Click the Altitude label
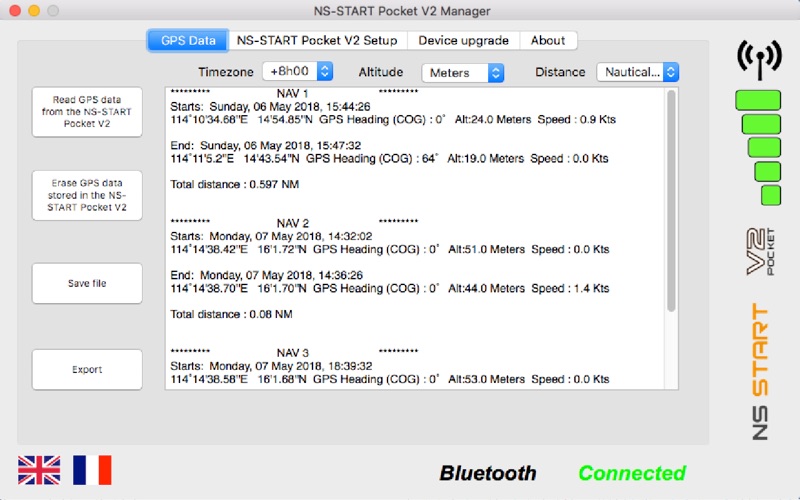800x500 pixels. [x=381, y=72]
